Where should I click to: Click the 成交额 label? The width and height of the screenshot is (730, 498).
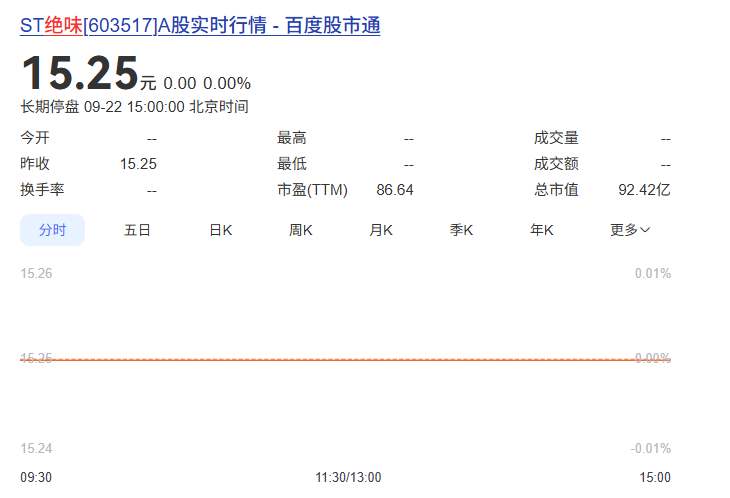coord(556,164)
